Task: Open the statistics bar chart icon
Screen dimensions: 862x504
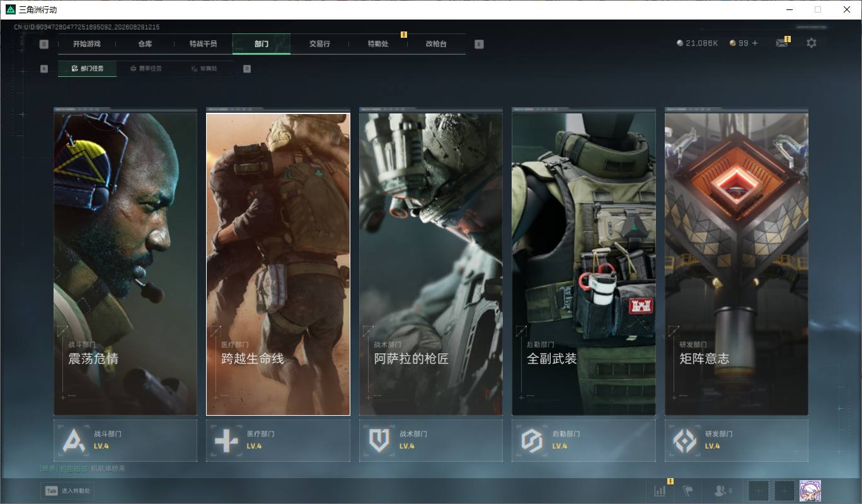Action: click(660, 491)
